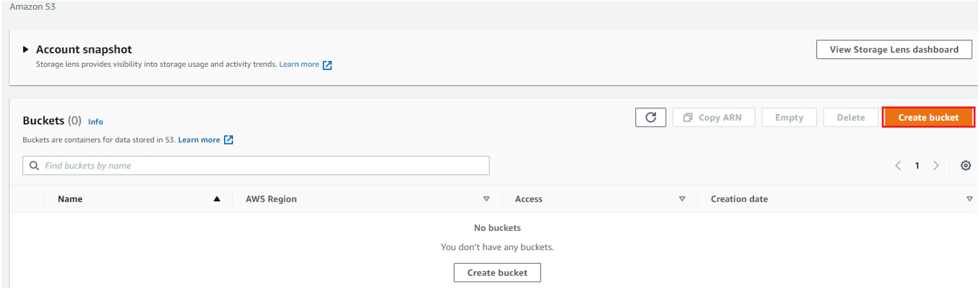This screenshot has height=288, width=980.
Task: Sort by AWS Region using its column arrow
Action: tap(486, 199)
